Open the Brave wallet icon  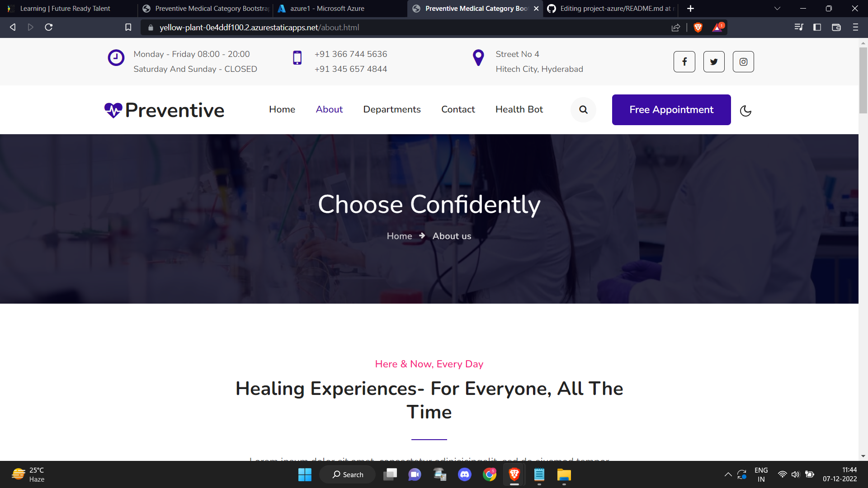(836, 28)
